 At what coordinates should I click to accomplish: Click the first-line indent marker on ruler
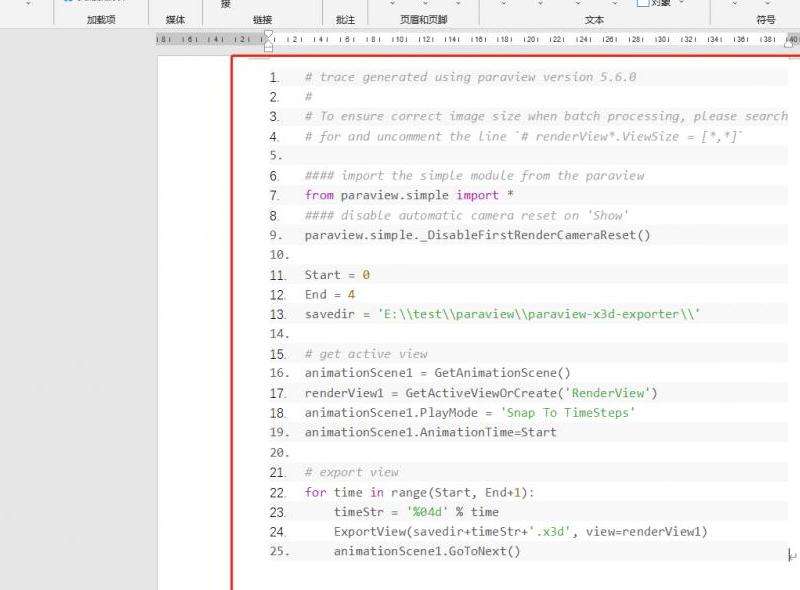[x=267, y=35]
